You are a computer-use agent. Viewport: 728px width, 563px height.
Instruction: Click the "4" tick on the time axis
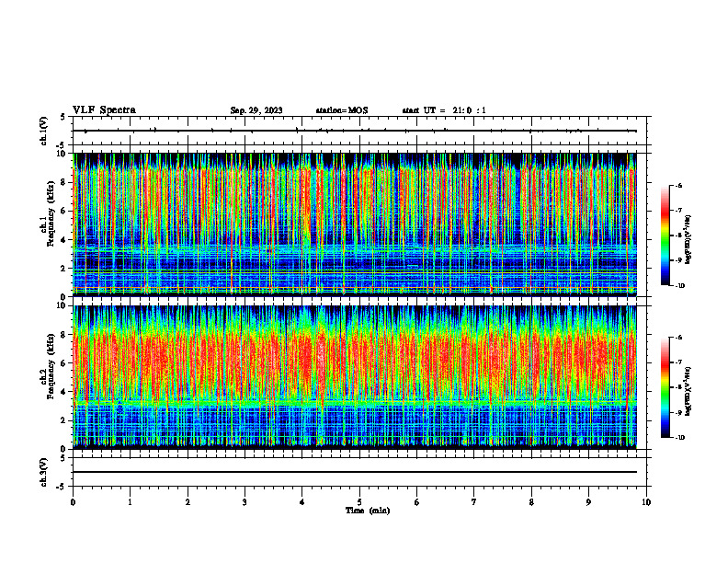point(302,502)
